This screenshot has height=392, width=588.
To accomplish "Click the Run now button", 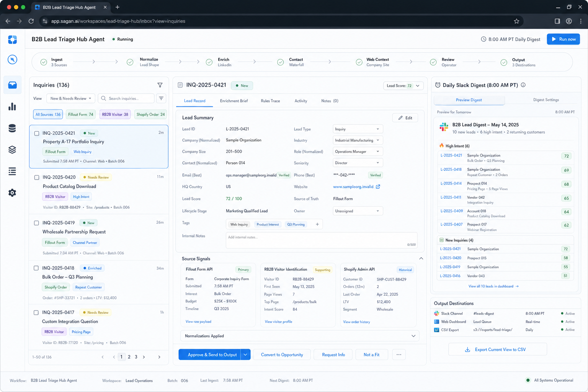I will coord(563,39).
